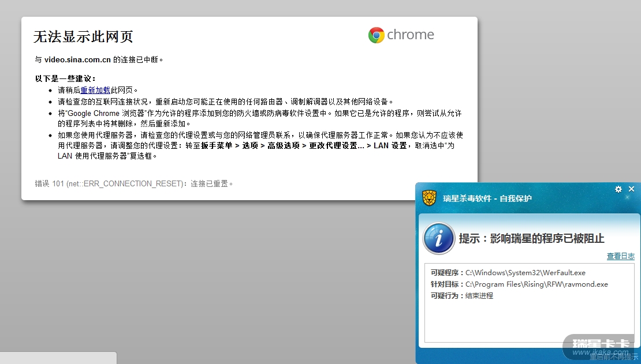The height and width of the screenshot is (364, 641).
Task: Click the 错误 101 ERR_CONNECTION_RESET line
Action: pyautogui.click(x=134, y=184)
